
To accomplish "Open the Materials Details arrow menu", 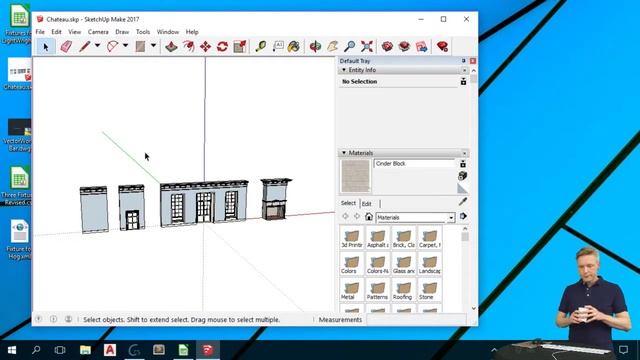I will [463, 216].
